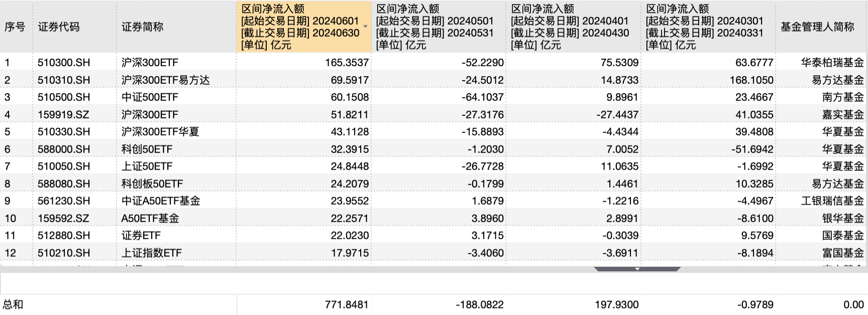Click manager cell 银华基金
This screenshot has width=868, height=315.
(x=843, y=218)
